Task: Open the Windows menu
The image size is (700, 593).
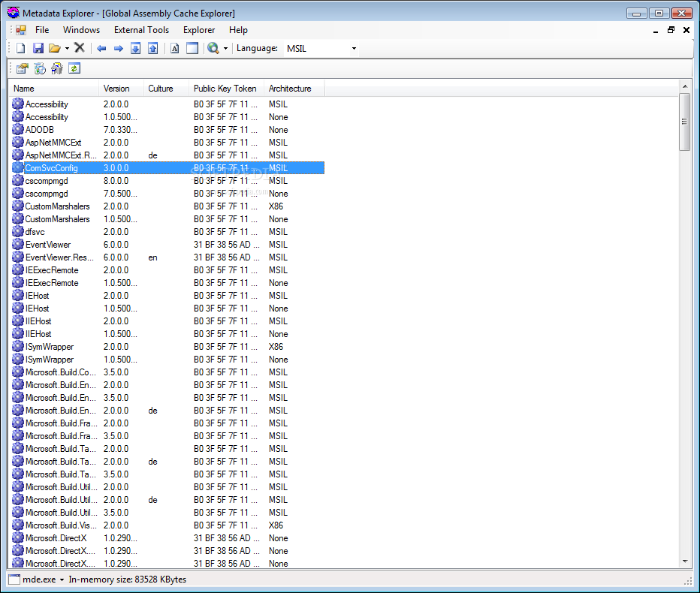Action: (x=81, y=30)
